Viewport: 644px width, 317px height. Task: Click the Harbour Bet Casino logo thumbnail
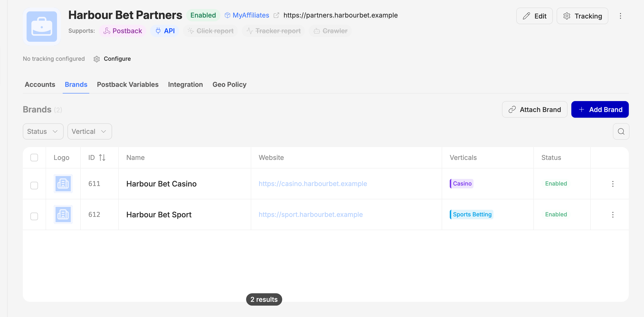click(63, 184)
